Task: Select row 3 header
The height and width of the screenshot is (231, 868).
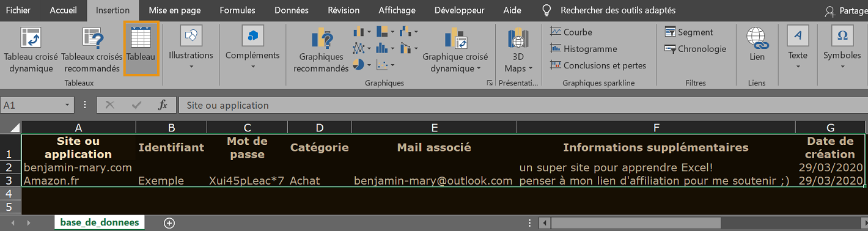Action: coord(10,180)
